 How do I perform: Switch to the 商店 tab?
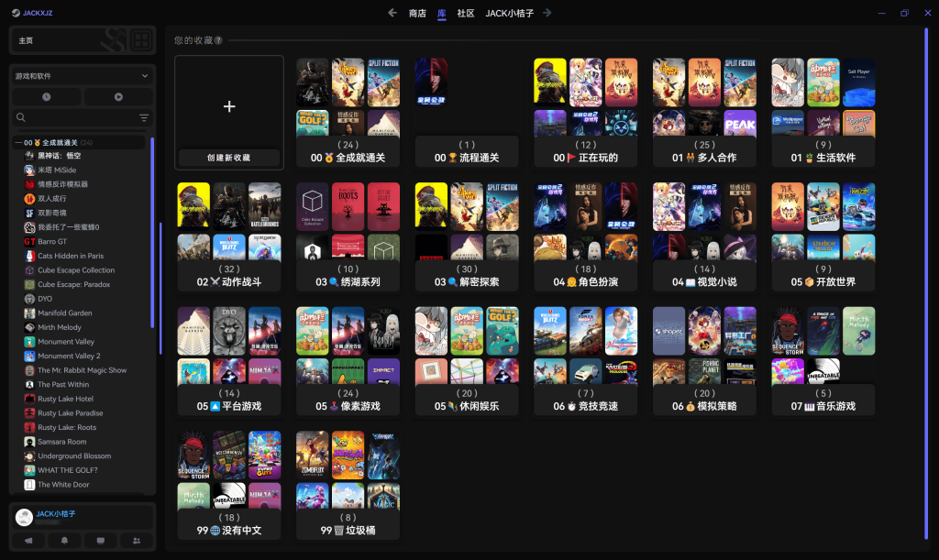tap(417, 13)
